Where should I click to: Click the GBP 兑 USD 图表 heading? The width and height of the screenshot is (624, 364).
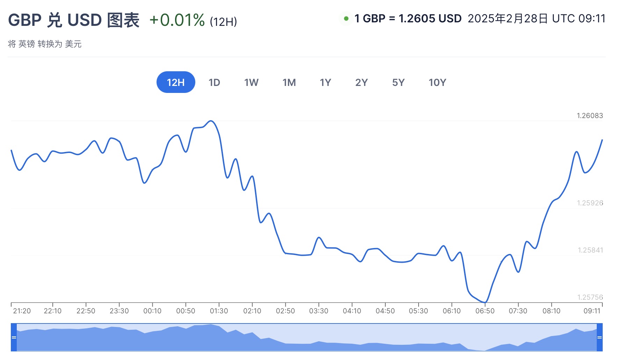74,20
